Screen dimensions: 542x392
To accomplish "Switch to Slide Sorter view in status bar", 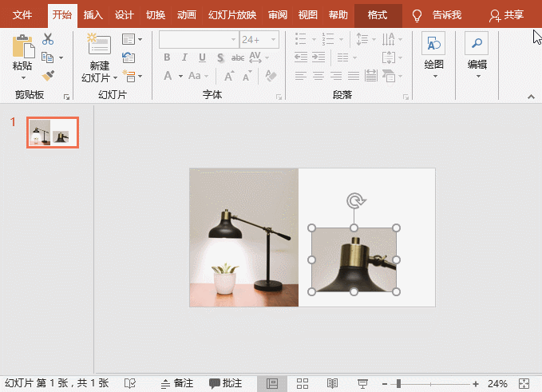I will coord(303,383).
